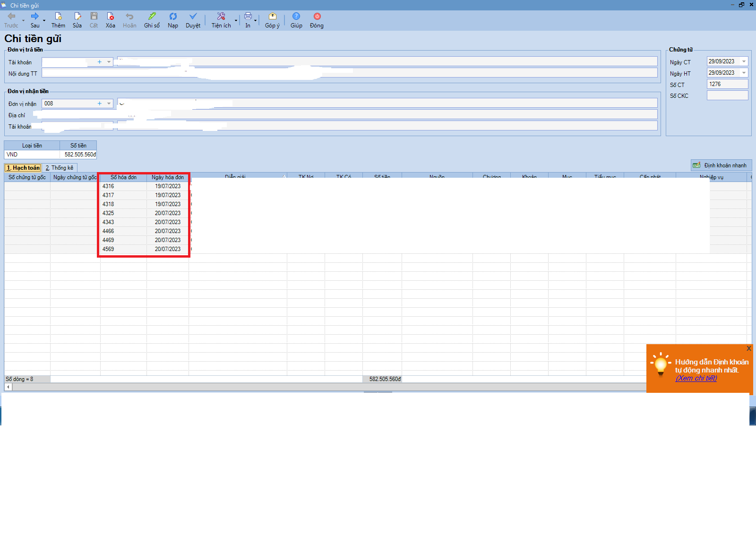
Task: Click the Xóa delete icon
Action: pos(111,16)
